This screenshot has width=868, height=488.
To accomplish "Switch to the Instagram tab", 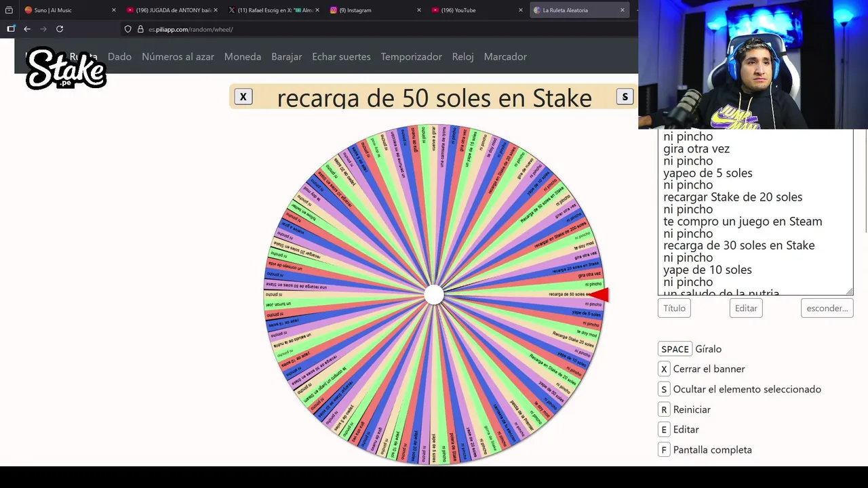I will [x=375, y=10].
